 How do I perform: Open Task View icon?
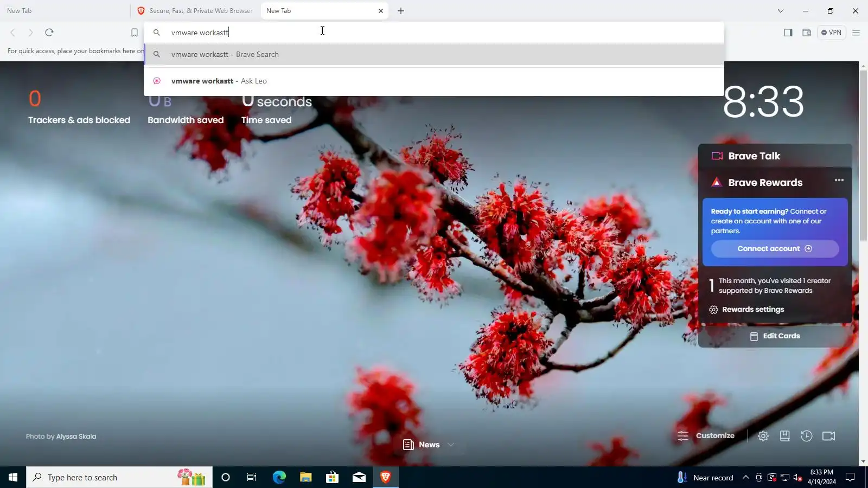[252, 477]
